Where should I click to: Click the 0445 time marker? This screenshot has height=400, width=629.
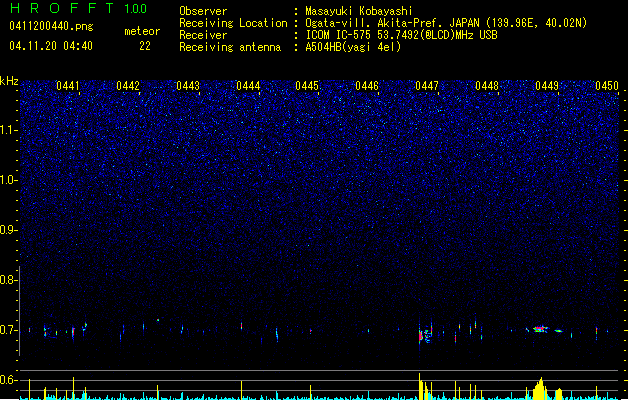(x=307, y=86)
